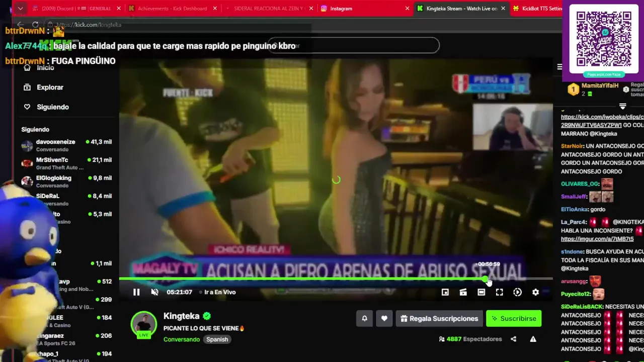Image resolution: width=644 pixels, height=362 pixels.
Task: Open SiDeRaL channel in sidebar
Action: (x=66, y=200)
